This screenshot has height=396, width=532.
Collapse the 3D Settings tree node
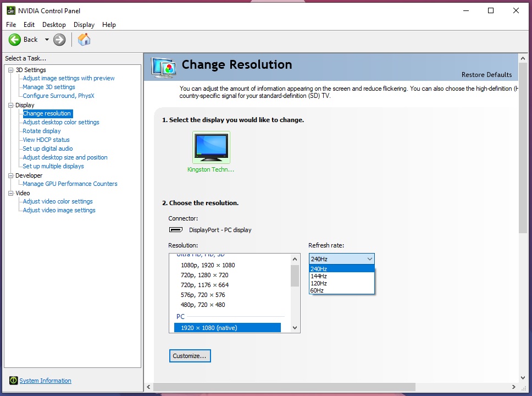pos(11,70)
